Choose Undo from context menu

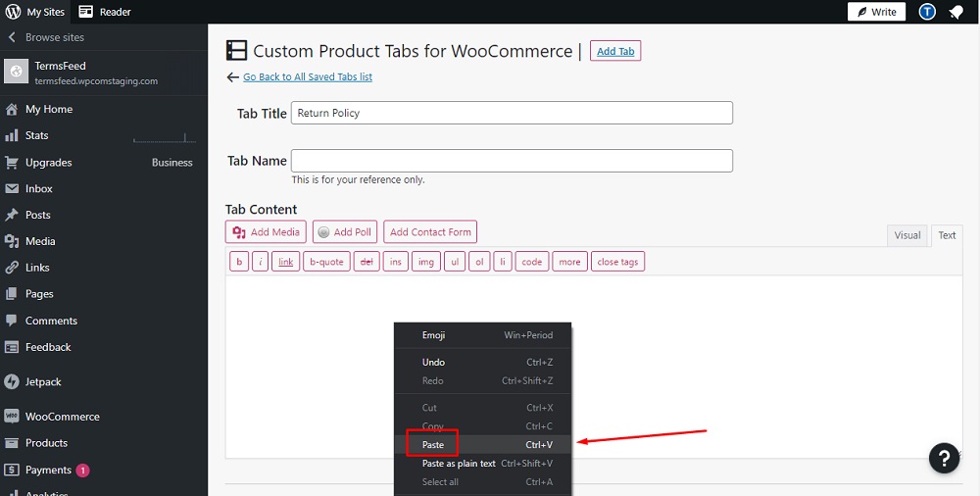(482, 362)
